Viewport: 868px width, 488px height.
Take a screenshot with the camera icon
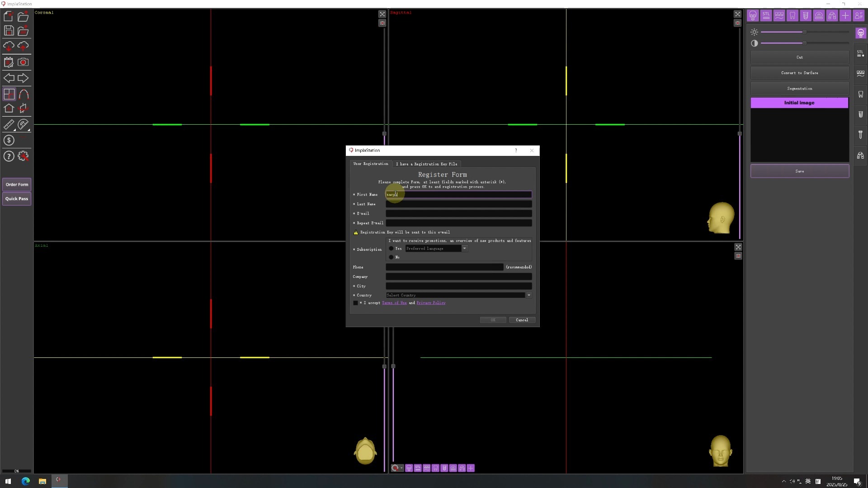pyautogui.click(x=23, y=62)
